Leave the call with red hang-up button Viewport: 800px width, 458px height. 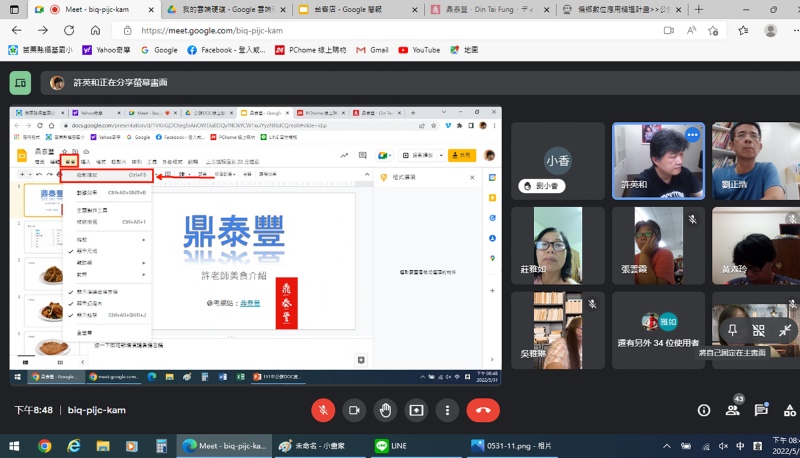tap(483, 410)
